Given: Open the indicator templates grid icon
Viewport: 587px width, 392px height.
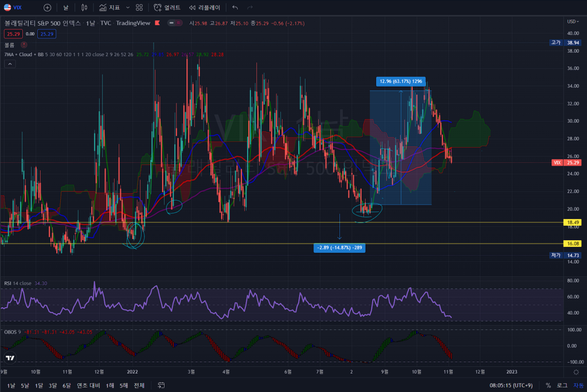Looking at the screenshot, I should [x=139, y=7].
